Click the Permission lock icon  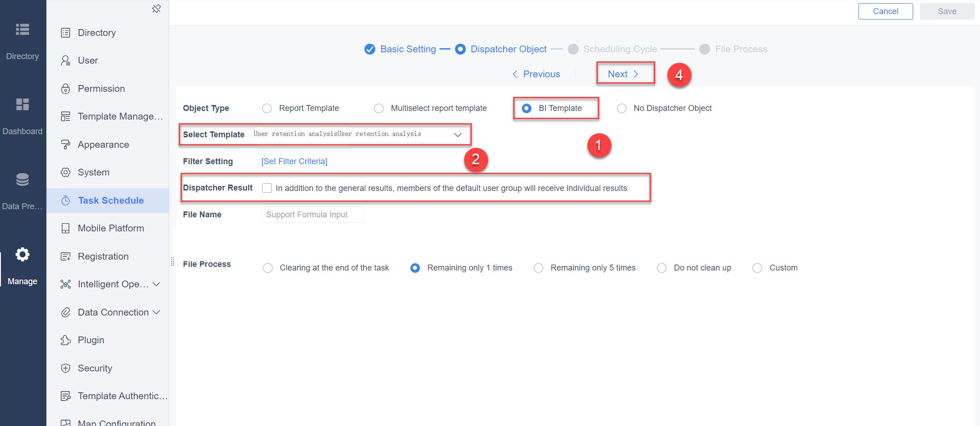point(66,89)
